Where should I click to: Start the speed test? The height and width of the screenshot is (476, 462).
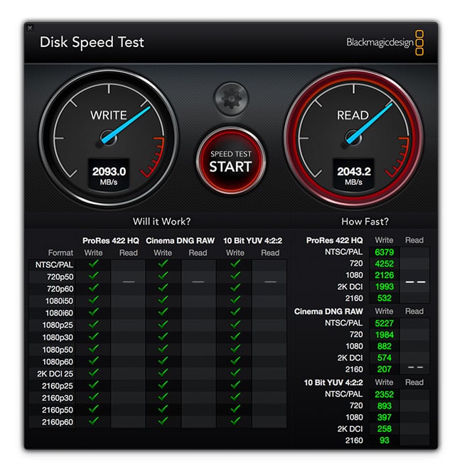click(231, 161)
